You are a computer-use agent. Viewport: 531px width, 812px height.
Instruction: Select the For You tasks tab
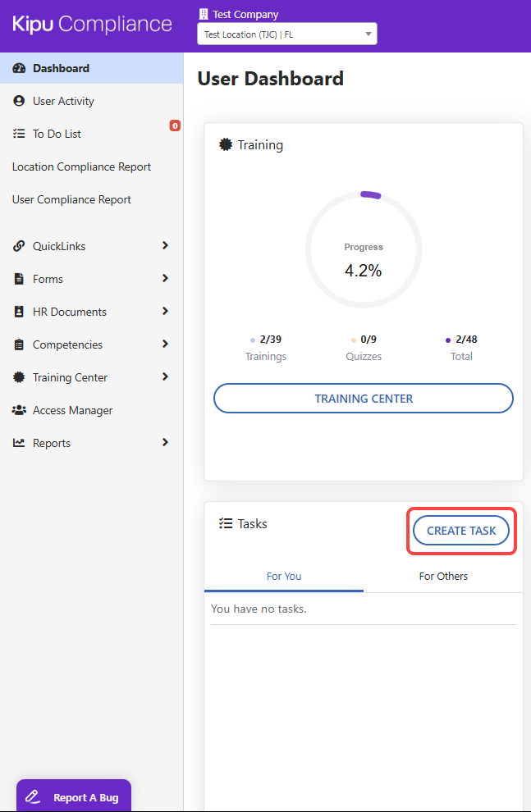pos(284,576)
